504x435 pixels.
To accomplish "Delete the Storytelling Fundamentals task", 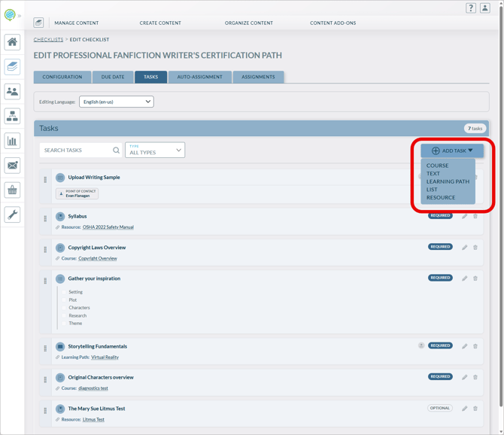I will pyautogui.click(x=475, y=346).
